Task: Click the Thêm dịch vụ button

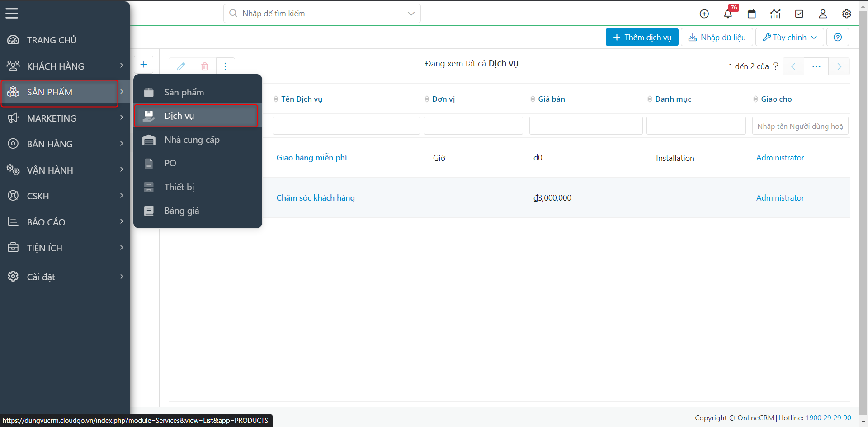Action: click(x=642, y=38)
